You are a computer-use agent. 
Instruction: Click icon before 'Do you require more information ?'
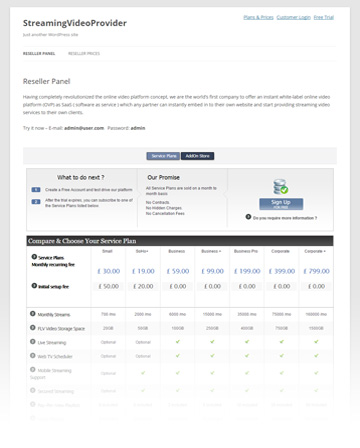pos(248,217)
